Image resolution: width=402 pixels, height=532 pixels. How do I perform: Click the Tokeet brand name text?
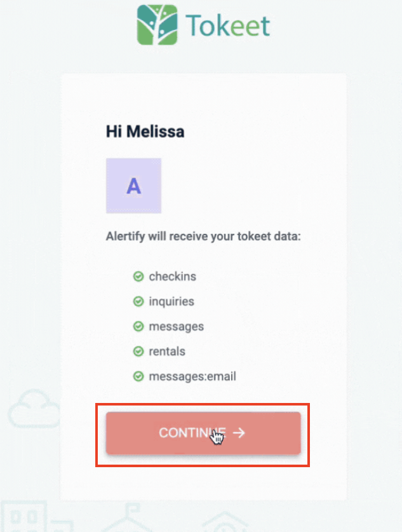click(228, 25)
